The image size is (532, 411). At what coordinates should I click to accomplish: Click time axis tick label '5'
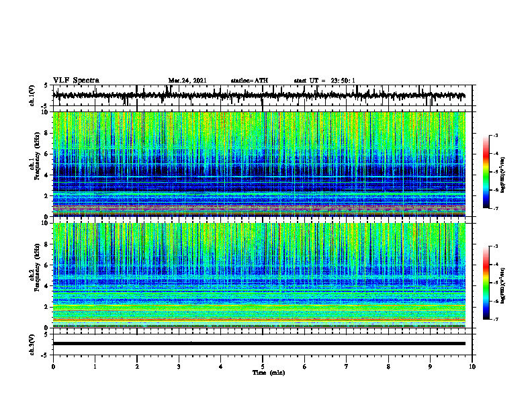click(263, 367)
